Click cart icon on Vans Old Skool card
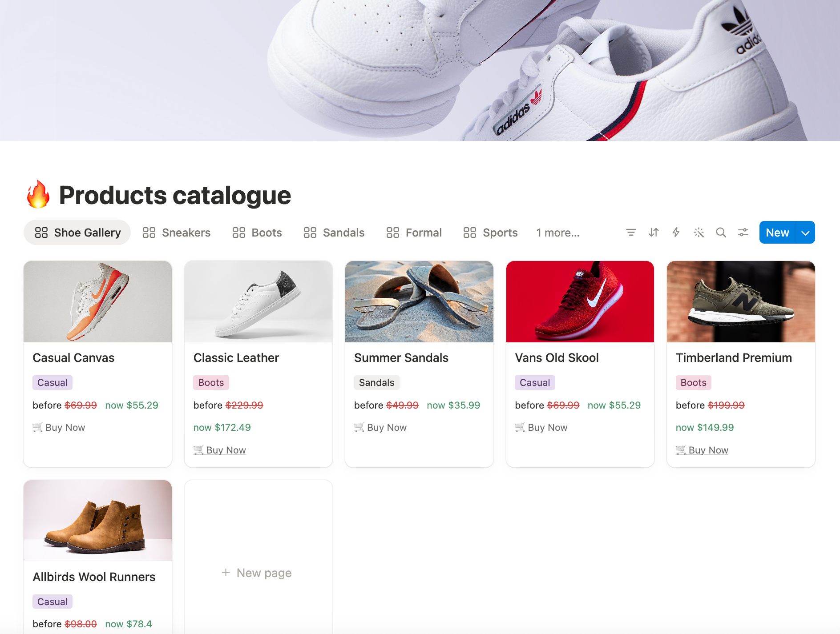 [x=520, y=427]
